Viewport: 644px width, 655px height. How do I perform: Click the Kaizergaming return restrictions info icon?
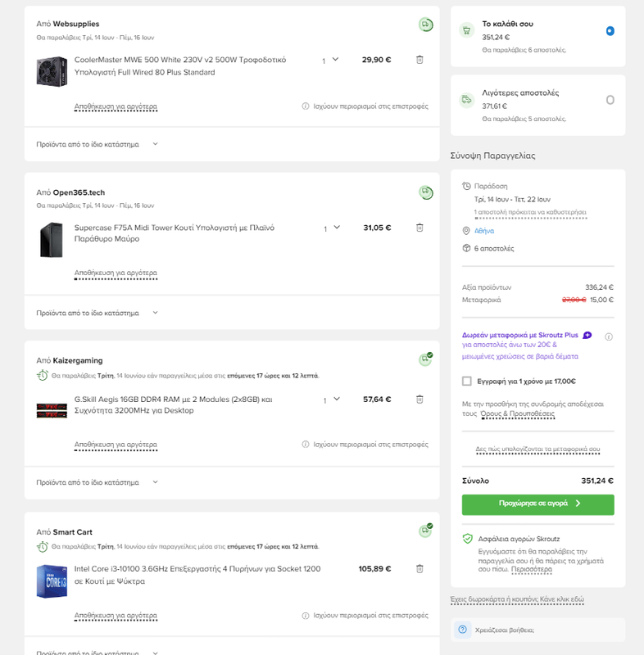[306, 444]
